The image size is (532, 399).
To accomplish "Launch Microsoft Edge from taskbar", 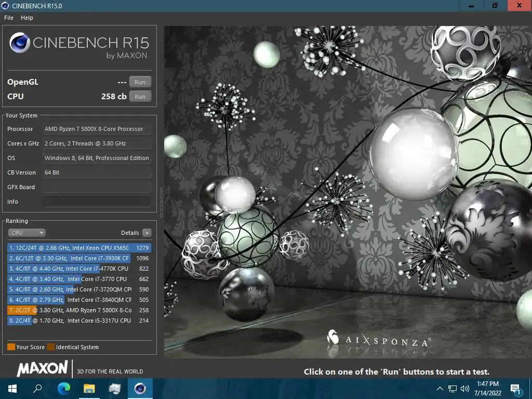I will click(x=63, y=389).
